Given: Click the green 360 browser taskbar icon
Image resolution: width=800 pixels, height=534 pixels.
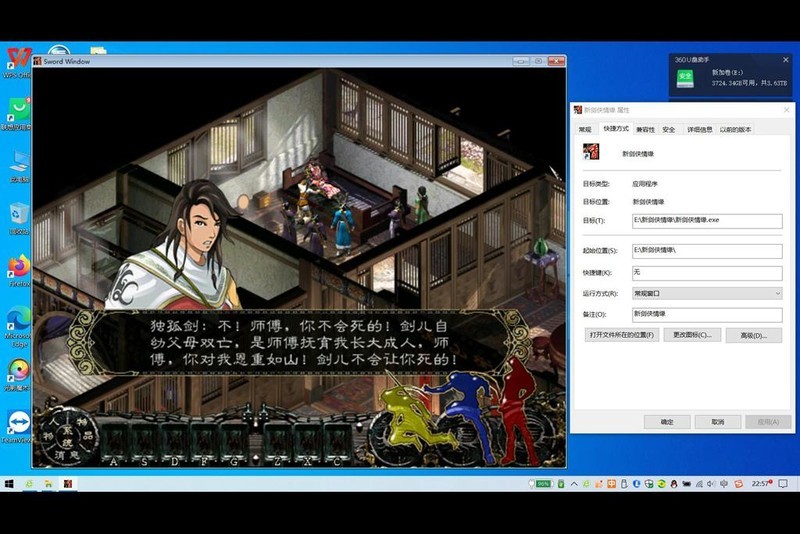Looking at the screenshot, I should coord(30,484).
